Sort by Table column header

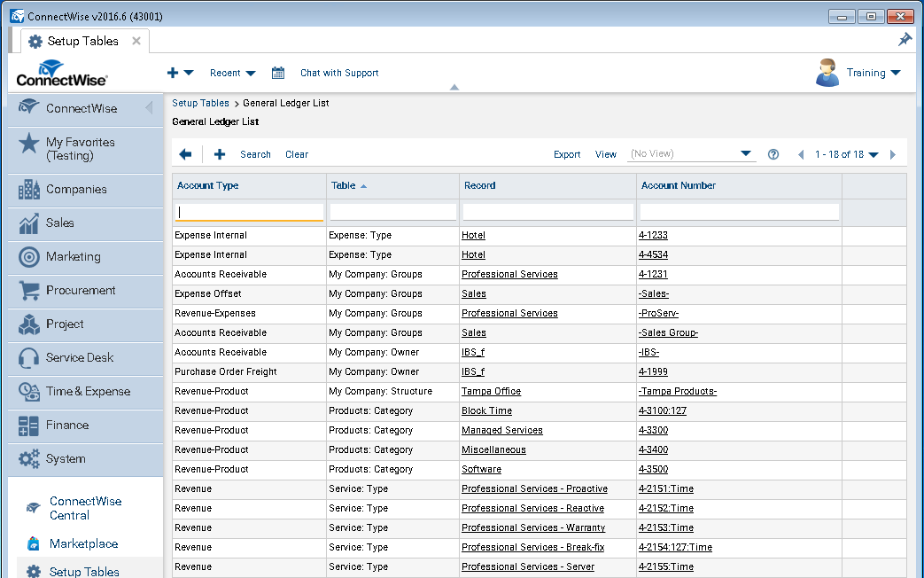(x=343, y=186)
